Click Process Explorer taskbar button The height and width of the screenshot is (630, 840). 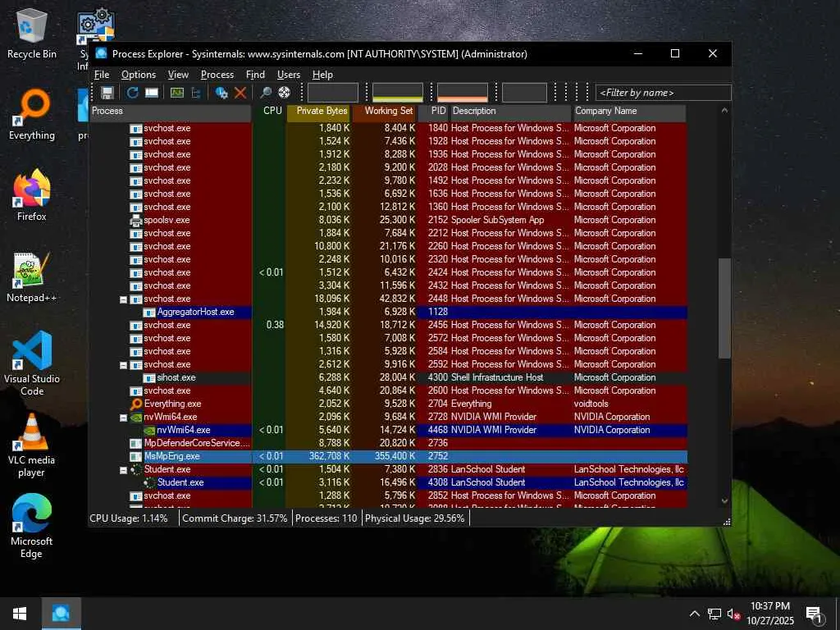coord(61,614)
